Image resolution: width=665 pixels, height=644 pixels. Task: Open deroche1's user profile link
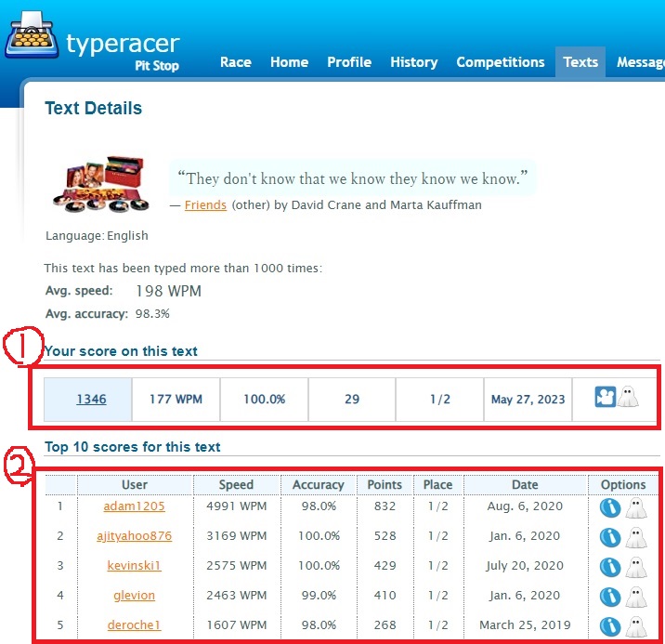coord(134,624)
